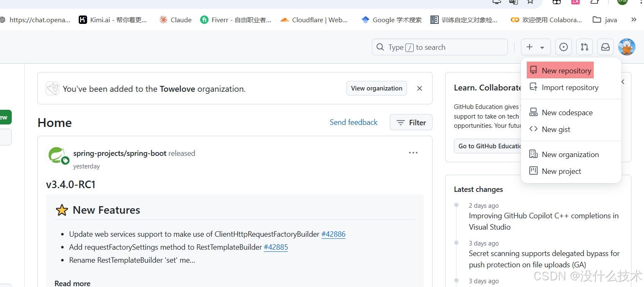Screen dimensions: 644x287
Task: Open the notifications inbox icon
Action: [x=605, y=47]
